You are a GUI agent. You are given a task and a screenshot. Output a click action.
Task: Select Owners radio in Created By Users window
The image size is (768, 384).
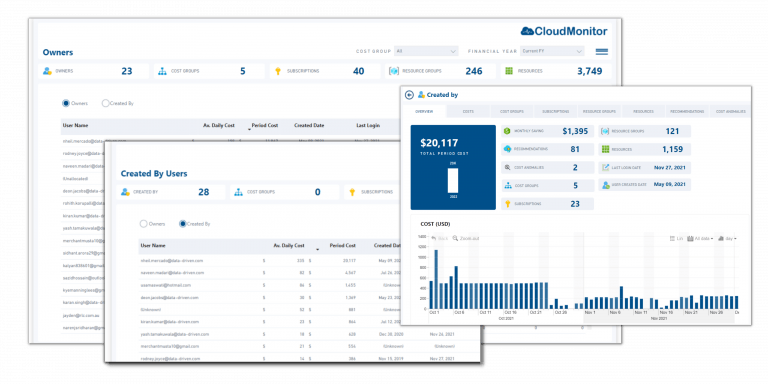click(144, 224)
